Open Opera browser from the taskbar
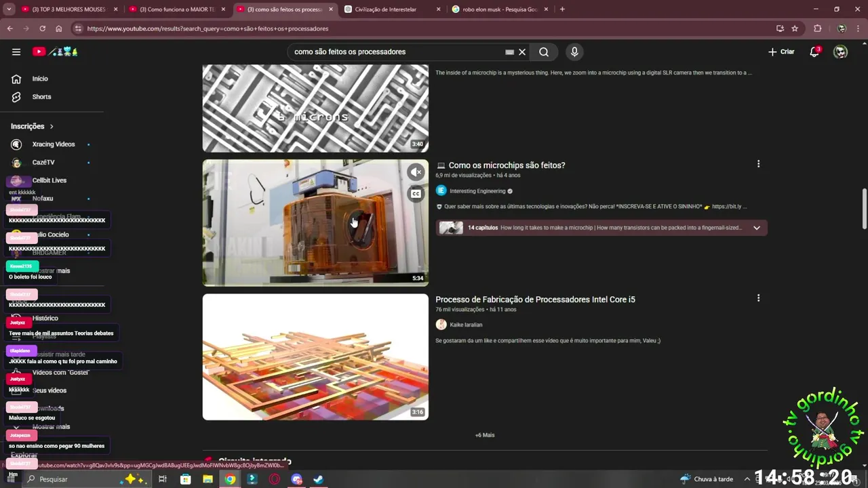This screenshot has width=868, height=488. click(x=275, y=479)
